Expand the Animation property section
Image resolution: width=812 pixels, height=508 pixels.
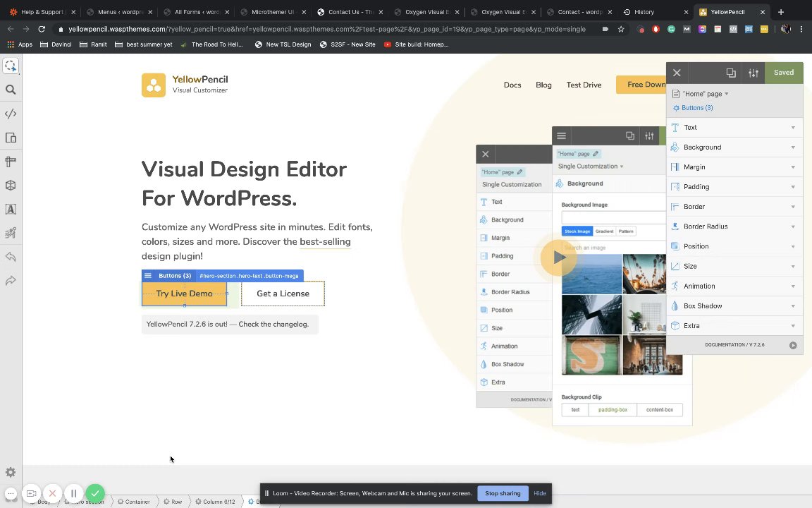coord(734,286)
